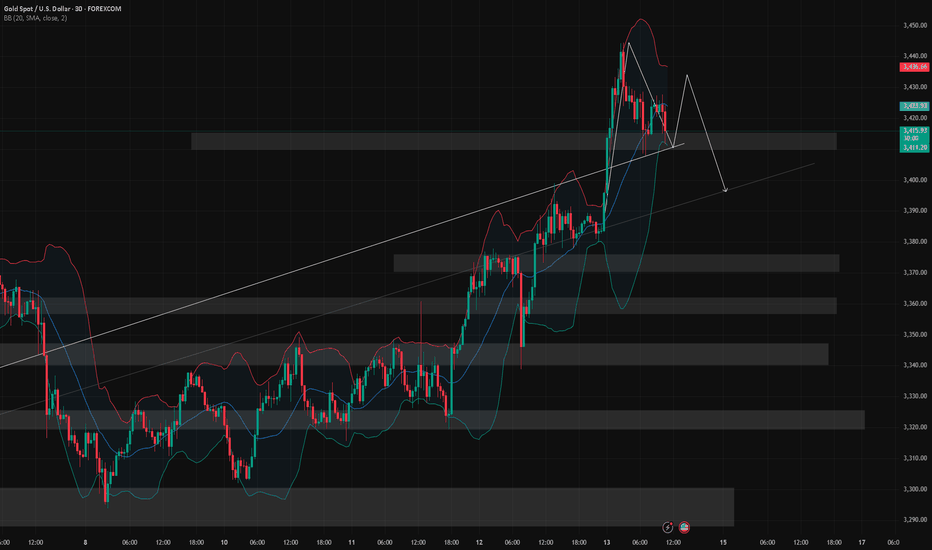The image size is (932, 550).
Task: Click the teal 3,423.93 basis price label
Action: 915,106
